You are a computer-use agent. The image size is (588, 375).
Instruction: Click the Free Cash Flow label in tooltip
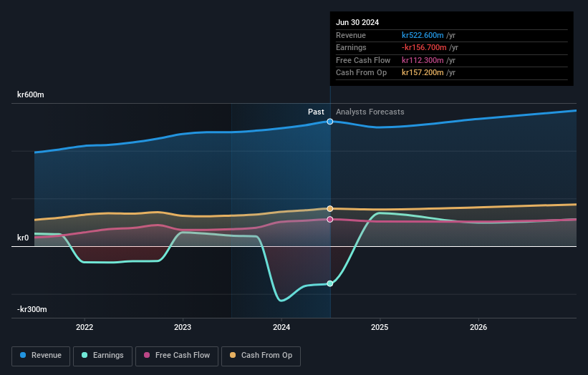[x=363, y=60]
